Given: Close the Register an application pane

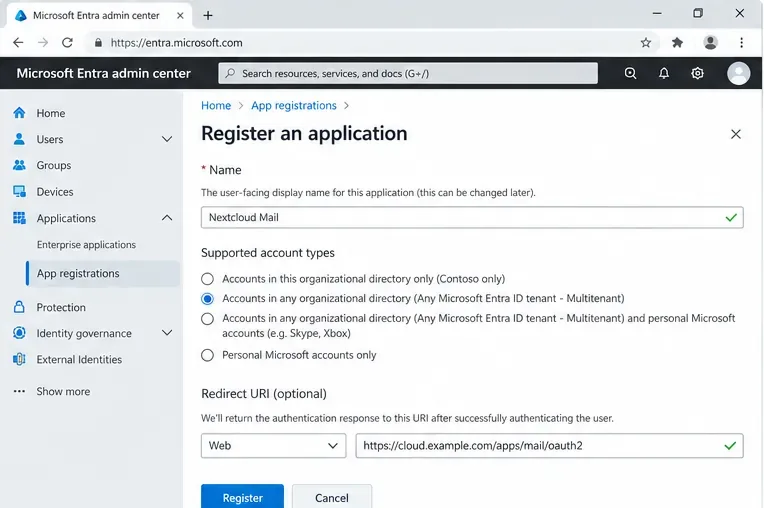Looking at the screenshot, I should pyautogui.click(x=736, y=134).
